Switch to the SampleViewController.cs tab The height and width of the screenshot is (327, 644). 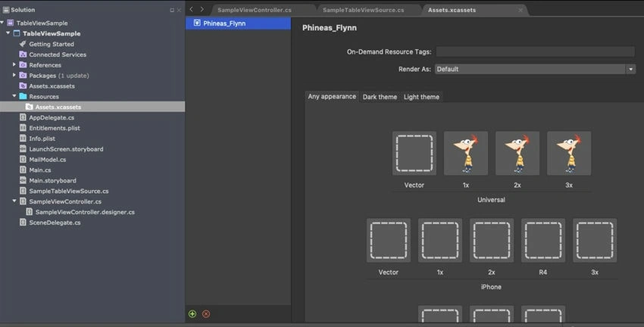255,10
